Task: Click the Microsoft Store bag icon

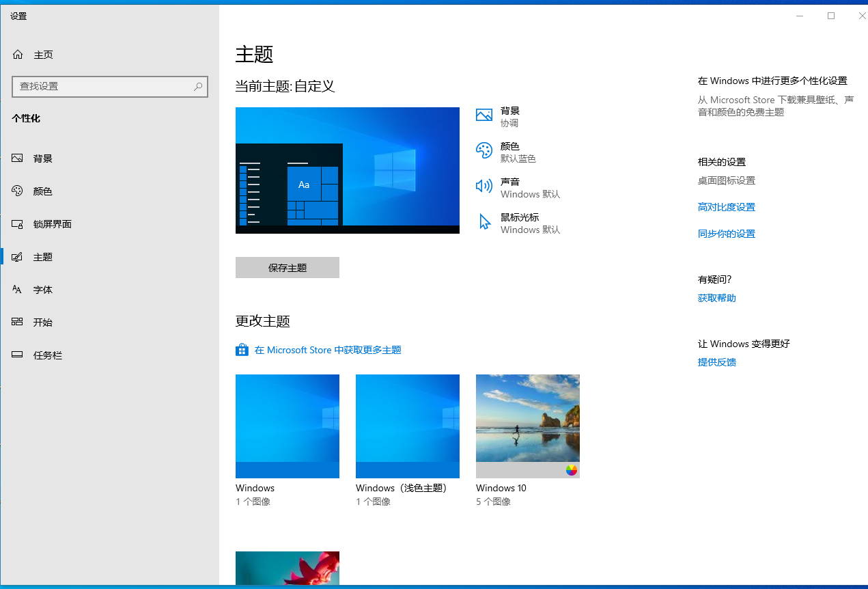Action: coord(242,350)
